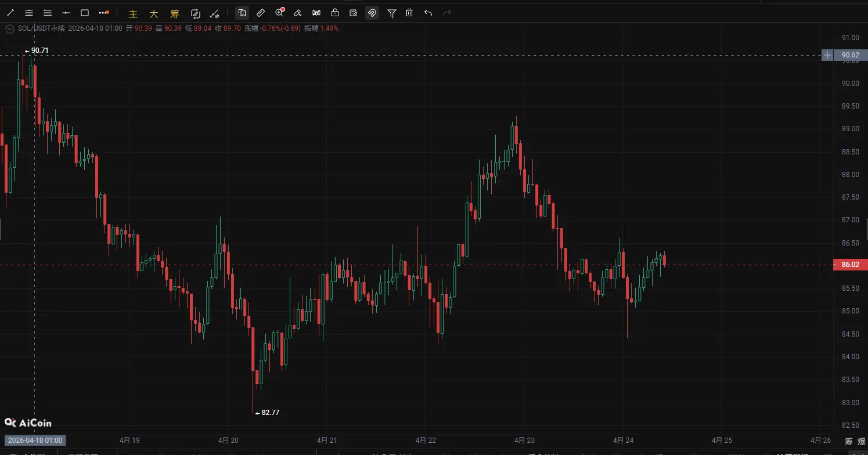Screen dimensions: 868x455
Task: Click the 90.71 high price marker
Action: (37, 50)
